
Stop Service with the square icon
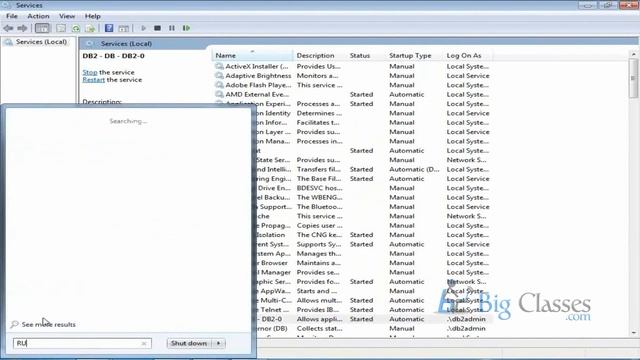click(158, 28)
